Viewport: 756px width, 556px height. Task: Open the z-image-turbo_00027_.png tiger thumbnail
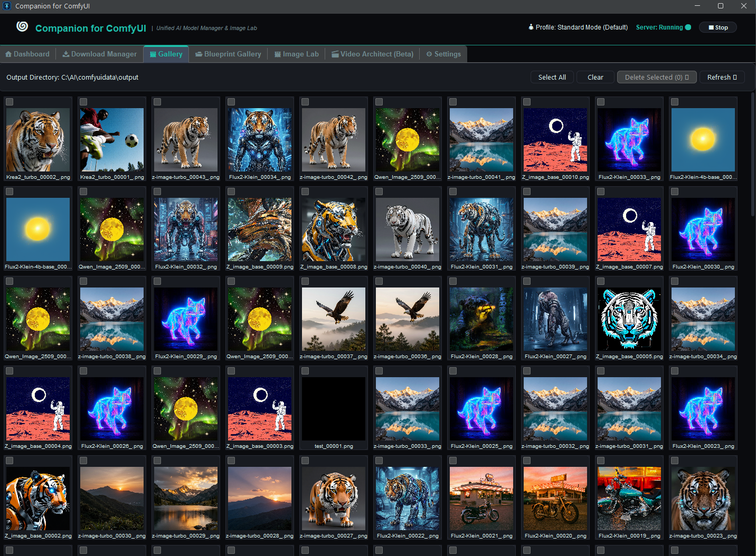click(x=334, y=499)
